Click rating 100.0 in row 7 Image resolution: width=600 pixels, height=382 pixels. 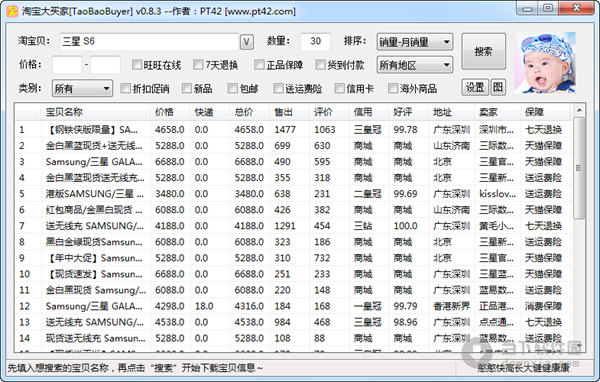(406, 226)
